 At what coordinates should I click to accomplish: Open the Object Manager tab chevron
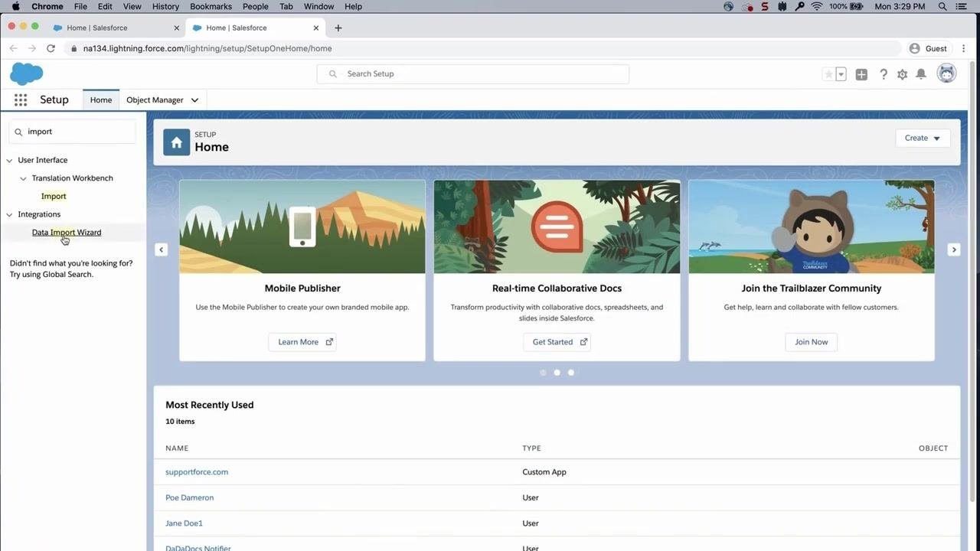click(x=194, y=100)
